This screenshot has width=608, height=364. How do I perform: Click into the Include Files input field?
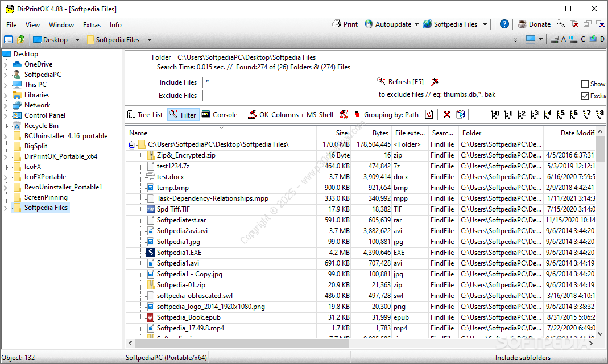point(287,82)
